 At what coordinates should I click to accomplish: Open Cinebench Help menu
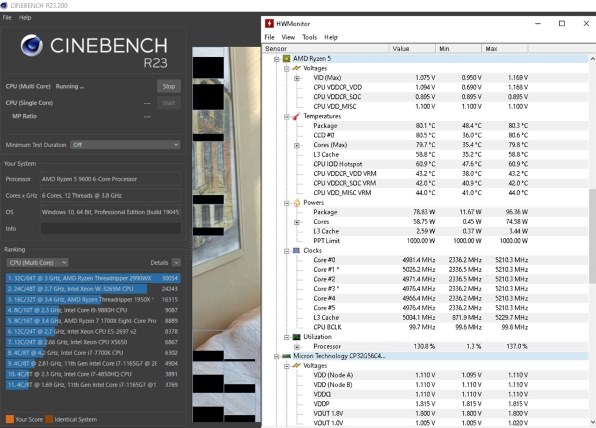[25, 17]
